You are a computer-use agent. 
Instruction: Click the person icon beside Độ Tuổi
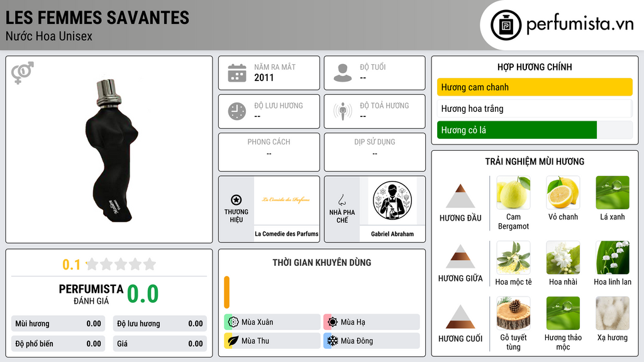click(343, 73)
